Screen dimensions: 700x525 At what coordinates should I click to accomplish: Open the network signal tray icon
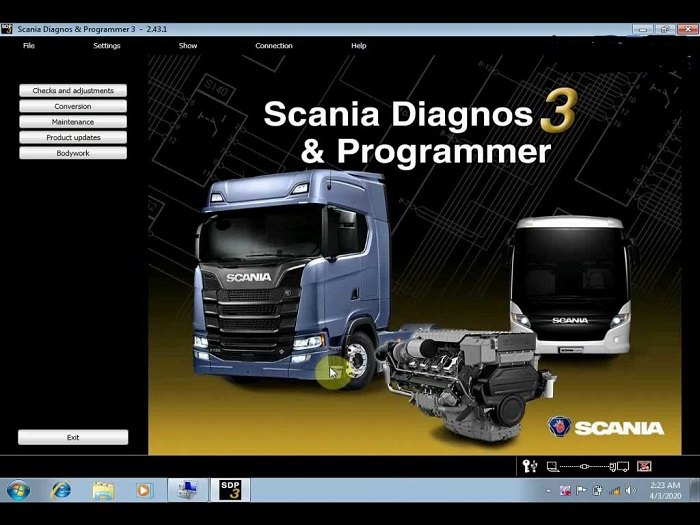pyautogui.click(x=614, y=491)
